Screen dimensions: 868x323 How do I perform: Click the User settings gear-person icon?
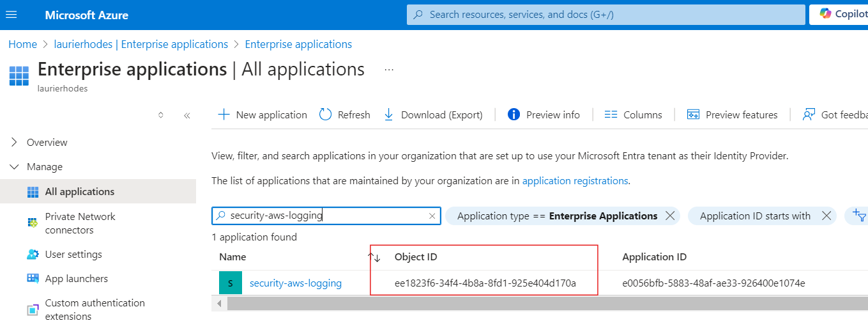33,255
